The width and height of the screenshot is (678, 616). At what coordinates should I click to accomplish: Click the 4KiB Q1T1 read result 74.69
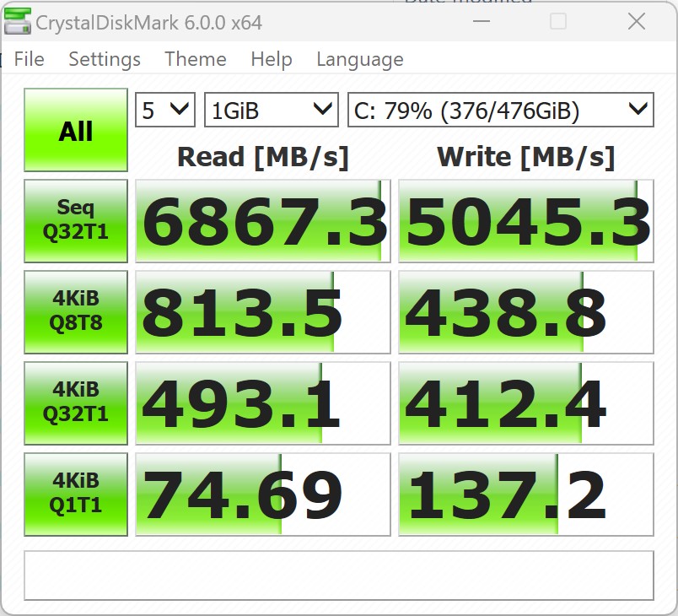[x=263, y=494]
